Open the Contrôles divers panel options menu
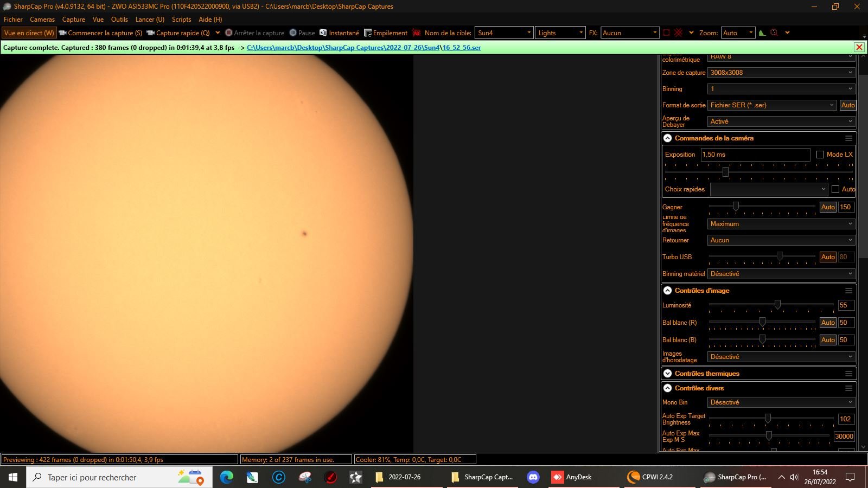Image resolution: width=868 pixels, height=488 pixels. [x=848, y=388]
